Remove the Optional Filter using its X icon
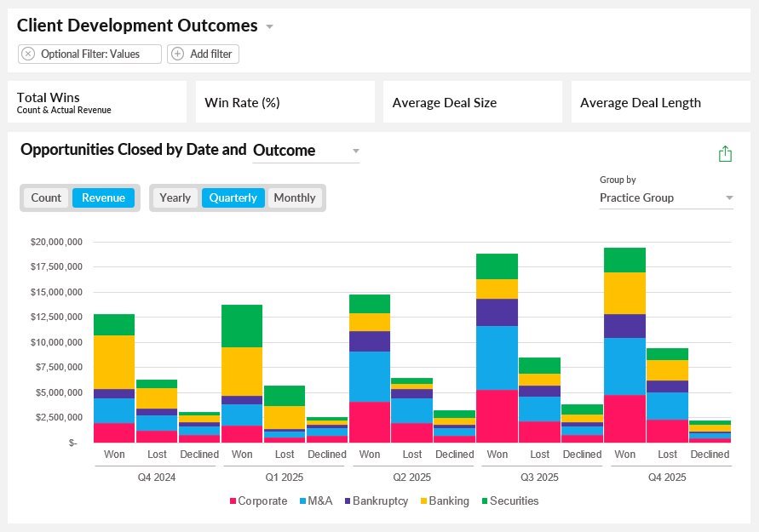Viewport: 759px width, 532px height. pos(28,54)
